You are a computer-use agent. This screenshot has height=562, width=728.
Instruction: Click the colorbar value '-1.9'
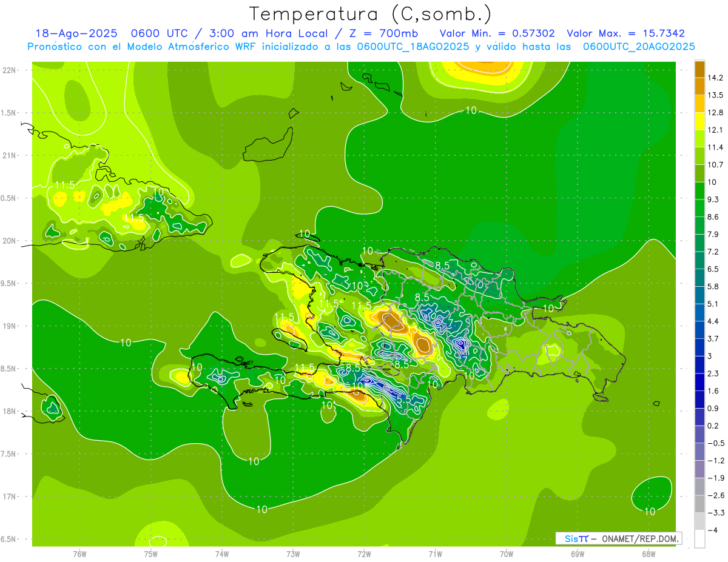tap(716, 478)
